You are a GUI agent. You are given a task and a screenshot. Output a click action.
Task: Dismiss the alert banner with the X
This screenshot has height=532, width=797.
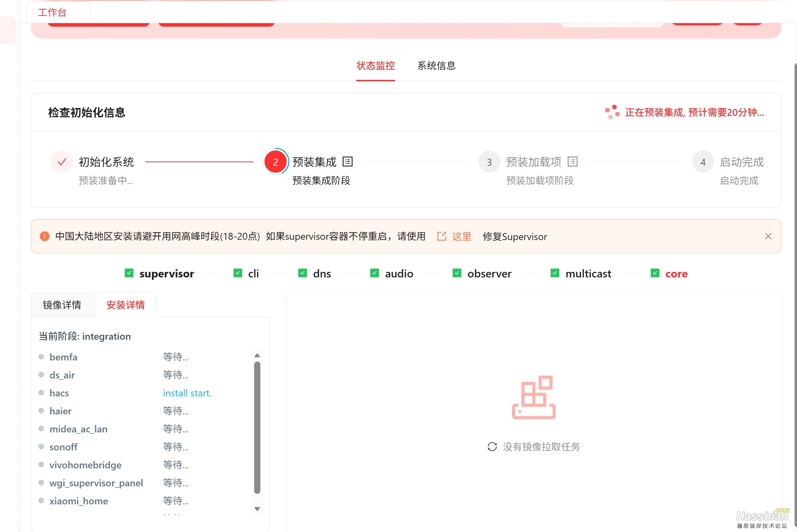point(768,236)
